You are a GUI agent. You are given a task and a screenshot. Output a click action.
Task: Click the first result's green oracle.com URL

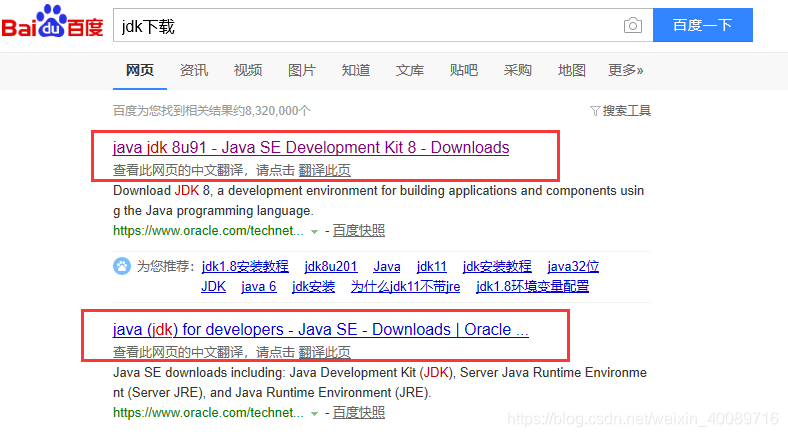(x=208, y=231)
